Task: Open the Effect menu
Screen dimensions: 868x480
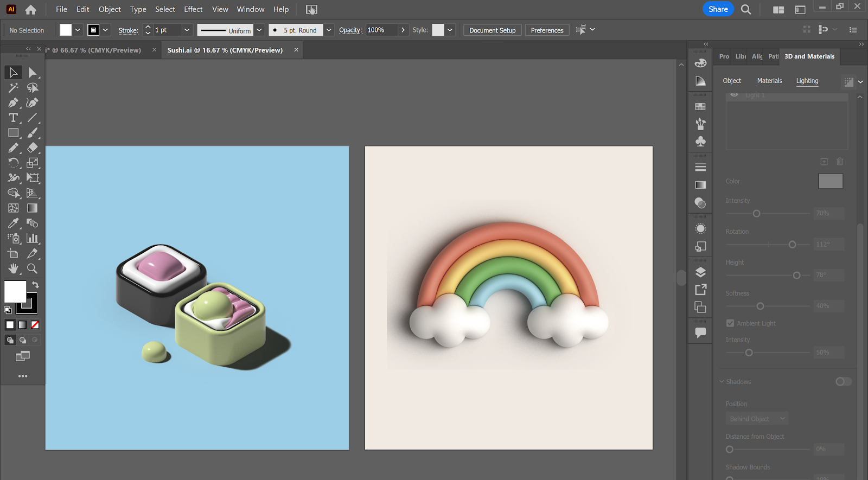Action: click(x=193, y=9)
